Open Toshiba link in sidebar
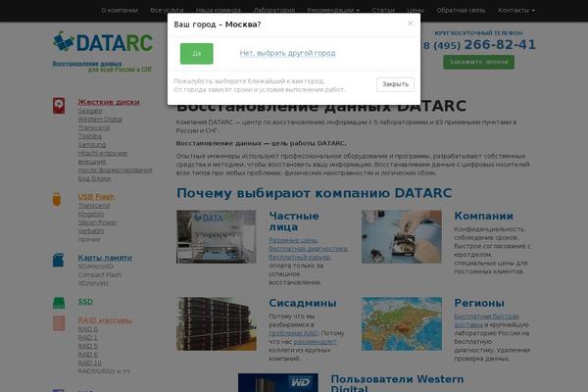This screenshot has height=392, width=588. click(x=89, y=136)
